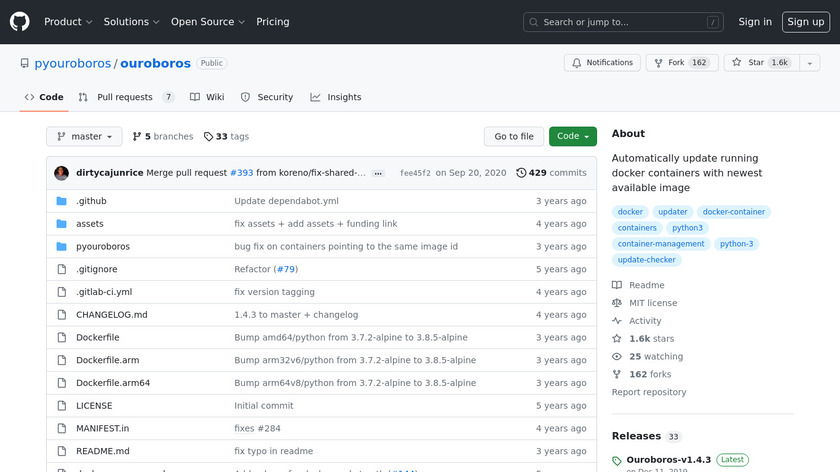Click the repository icon before pyouroboros

point(25,63)
